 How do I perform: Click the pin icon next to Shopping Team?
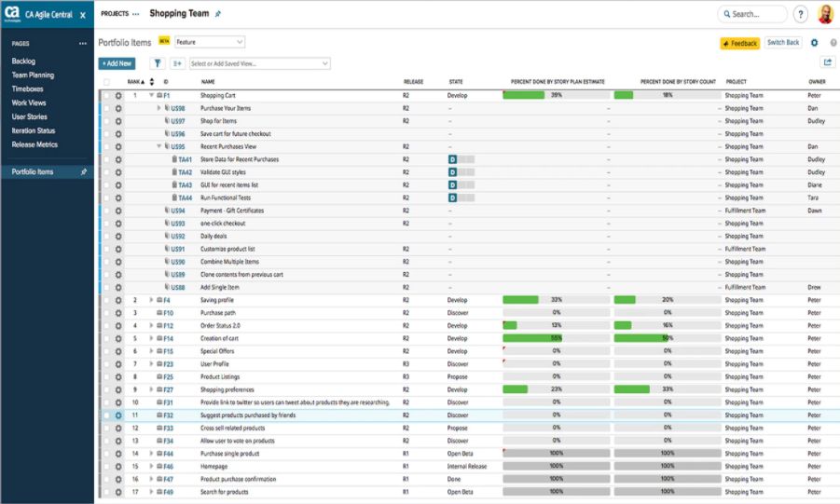click(218, 15)
